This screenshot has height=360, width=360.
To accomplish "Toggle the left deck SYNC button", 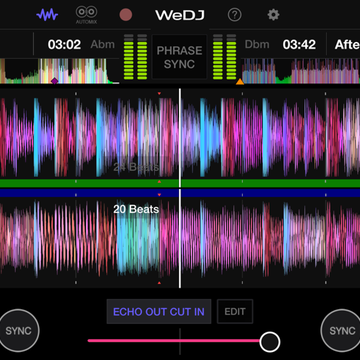I will pos(18,330).
